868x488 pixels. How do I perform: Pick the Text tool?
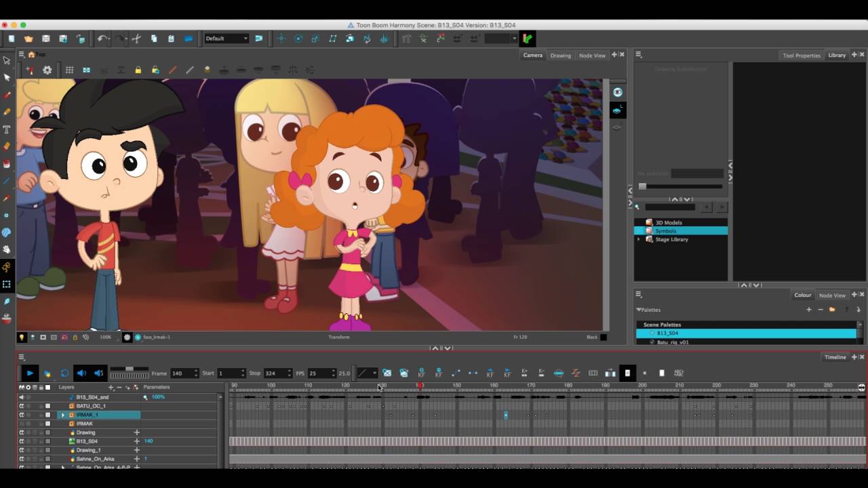point(7,129)
